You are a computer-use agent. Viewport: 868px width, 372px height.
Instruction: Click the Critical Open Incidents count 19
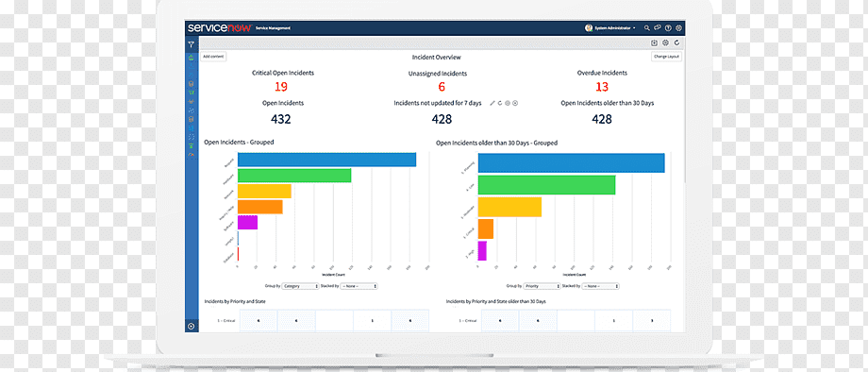tap(280, 87)
